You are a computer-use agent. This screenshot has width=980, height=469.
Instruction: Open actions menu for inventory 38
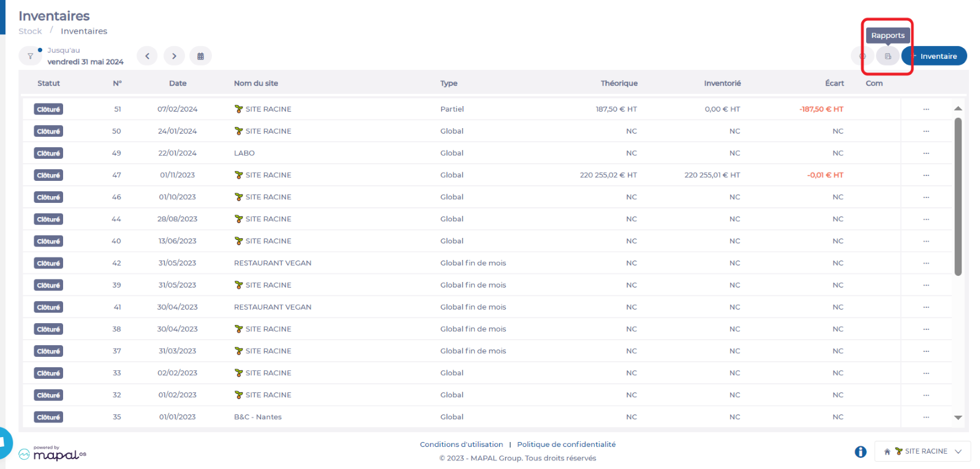926,329
